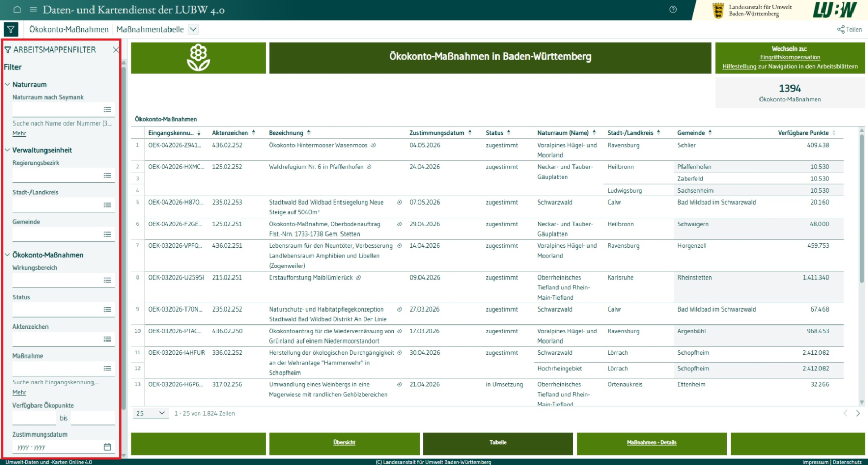Select row OEK-032026-I4HFUR entry
This screenshot has height=465, width=868.
tap(177, 353)
